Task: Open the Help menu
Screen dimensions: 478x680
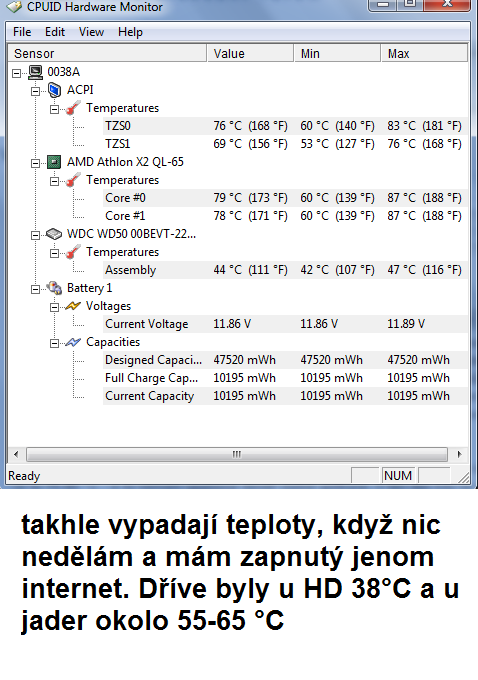Action: click(130, 32)
